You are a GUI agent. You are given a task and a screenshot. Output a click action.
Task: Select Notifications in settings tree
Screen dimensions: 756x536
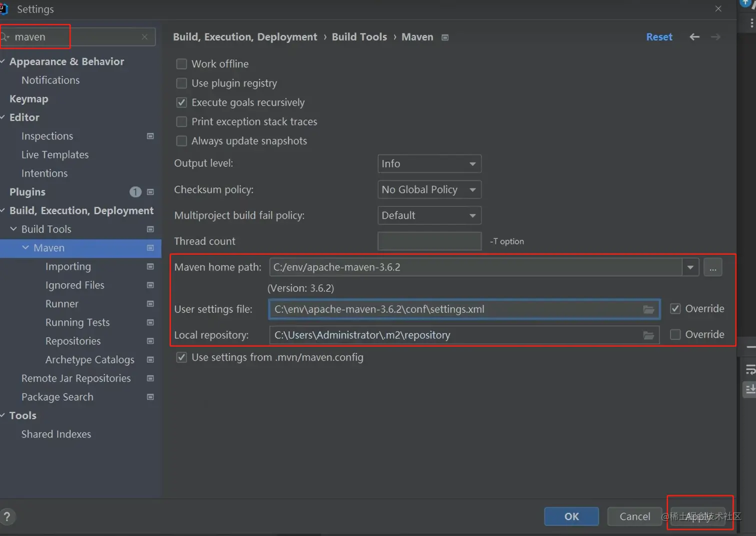(50, 80)
